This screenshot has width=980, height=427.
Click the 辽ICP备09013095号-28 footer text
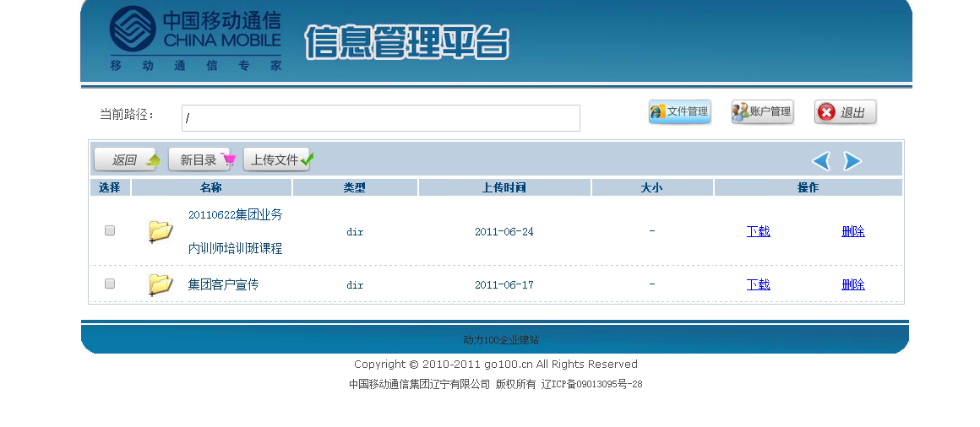click(592, 384)
